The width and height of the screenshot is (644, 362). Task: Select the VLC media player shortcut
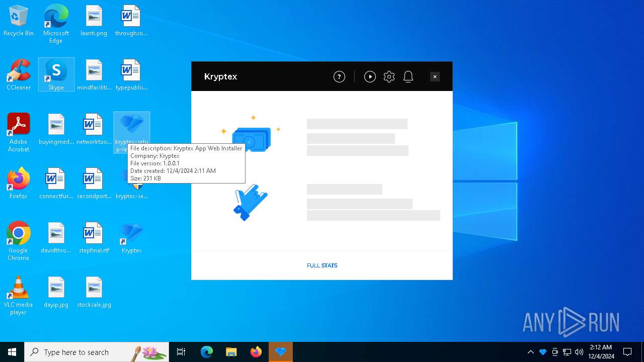[x=19, y=296]
